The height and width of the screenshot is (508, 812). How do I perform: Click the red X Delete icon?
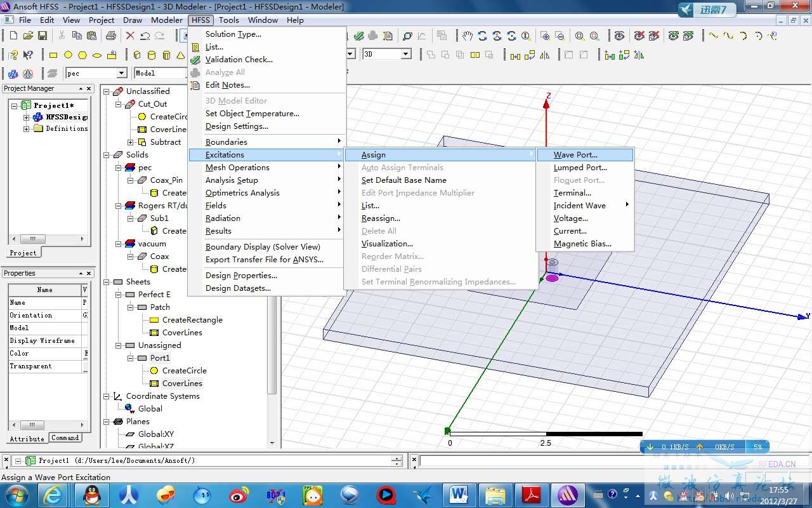click(x=130, y=36)
